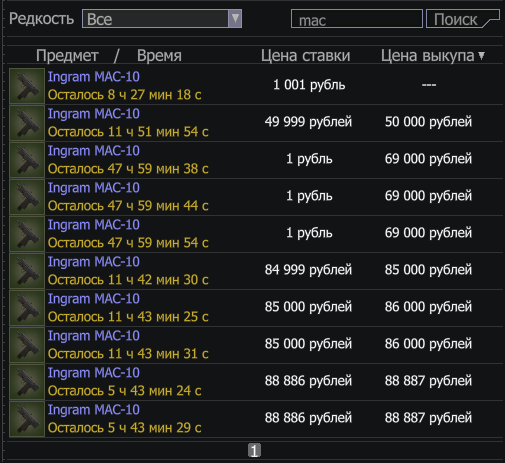Sort by Цена выкупа column arrow
The width and height of the screenshot is (505, 463).
481,55
